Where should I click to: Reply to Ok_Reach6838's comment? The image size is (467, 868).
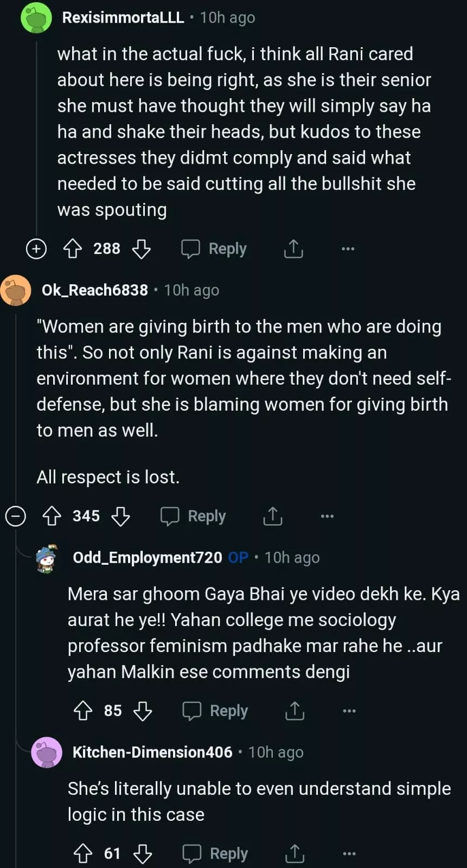pyautogui.click(x=194, y=516)
